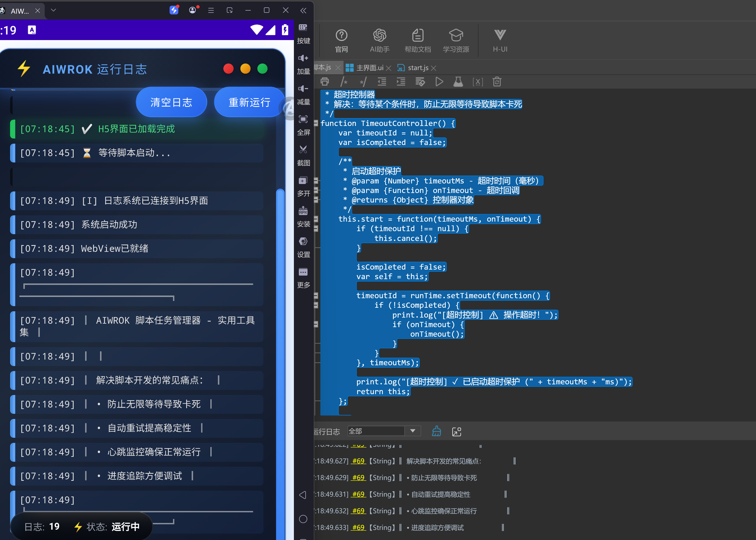Click the flask test icon in toolbar
Image resolution: width=756 pixels, height=540 pixels.
click(x=458, y=82)
